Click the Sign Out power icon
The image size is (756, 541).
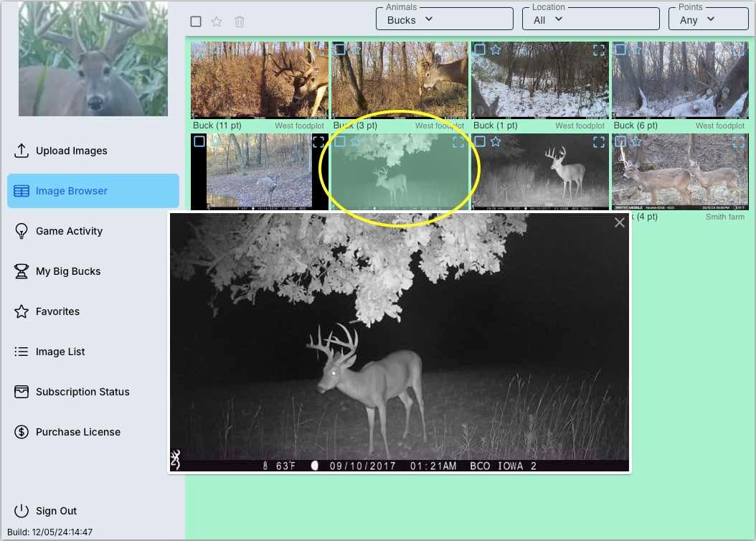click(x=22, y=511)
